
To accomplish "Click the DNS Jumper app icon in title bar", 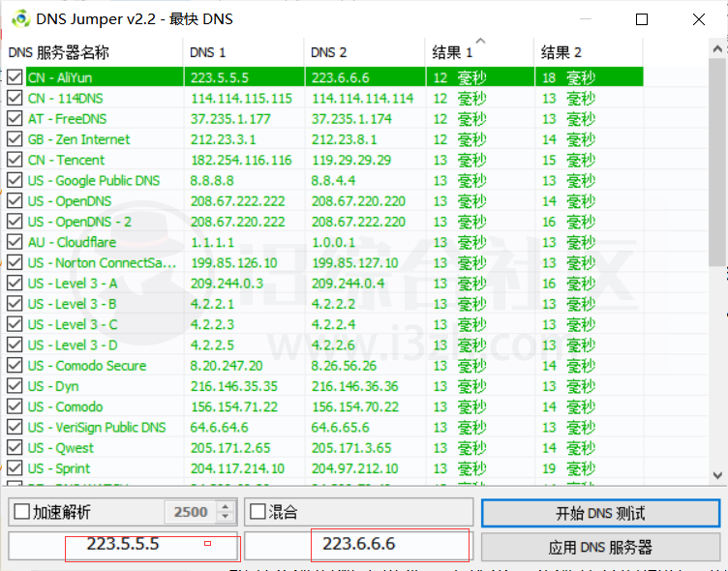I will pos(20,19).
